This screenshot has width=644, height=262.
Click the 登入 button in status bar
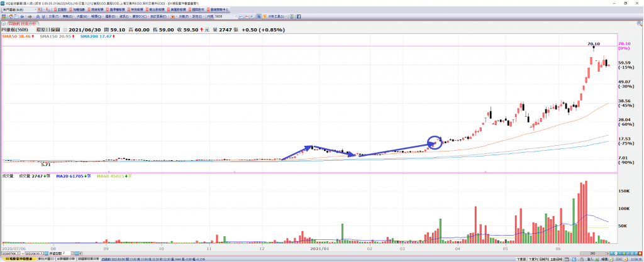[590, 259]
